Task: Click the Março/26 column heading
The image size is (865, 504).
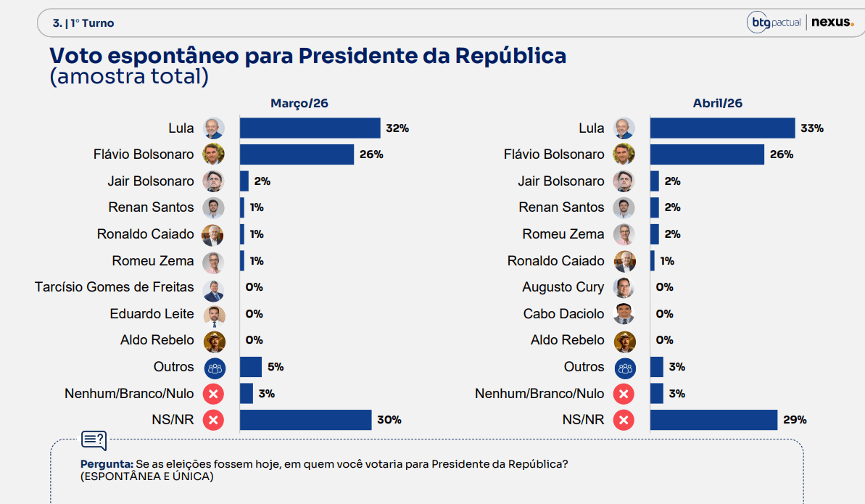Action: pyautogui.click(x=299, y=103)
